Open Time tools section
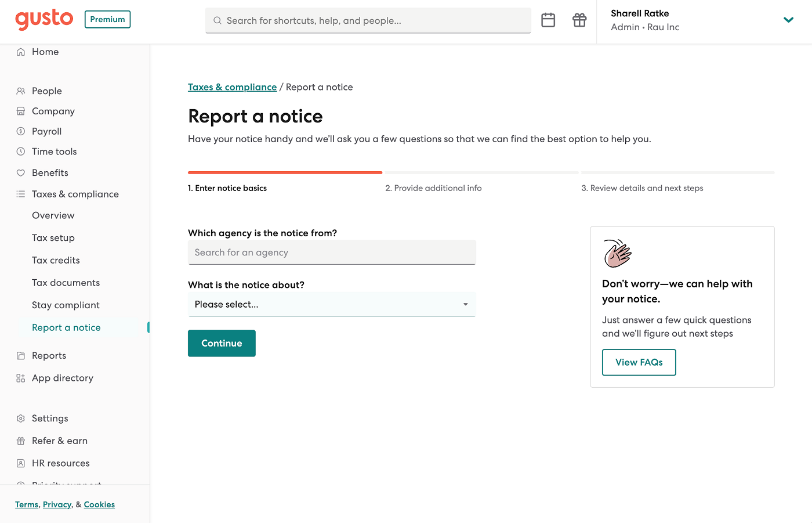 click(54, 152)
